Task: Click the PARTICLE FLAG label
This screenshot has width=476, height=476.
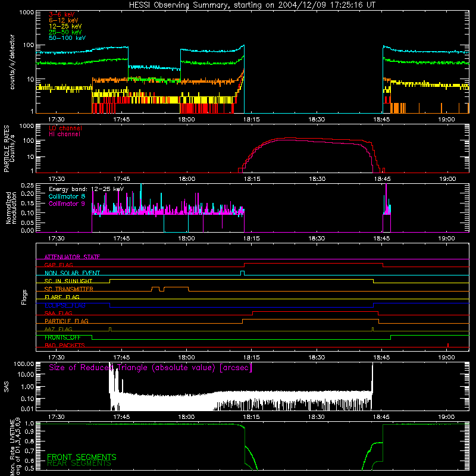Action: click(66, 321)
